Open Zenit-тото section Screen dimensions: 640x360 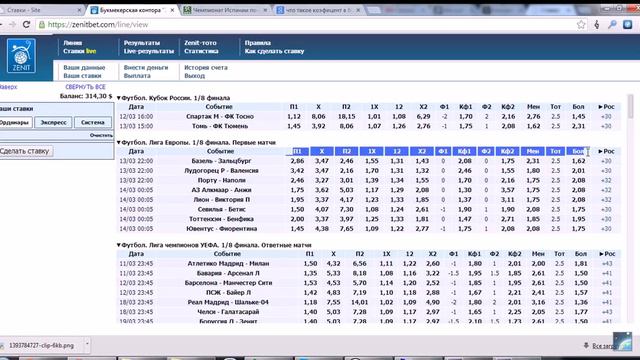(200, 43)
